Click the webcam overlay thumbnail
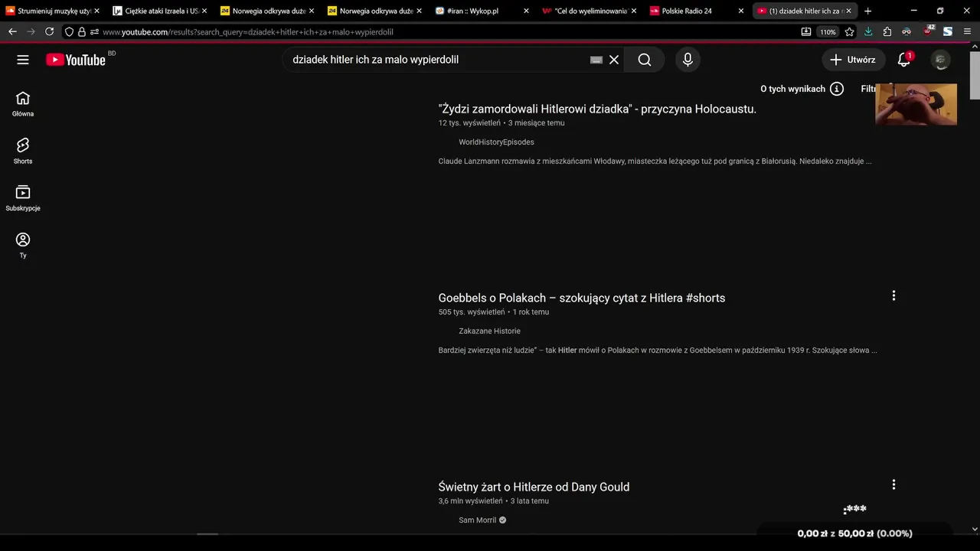The image size is (980, 551). click(x=916, y=104)
